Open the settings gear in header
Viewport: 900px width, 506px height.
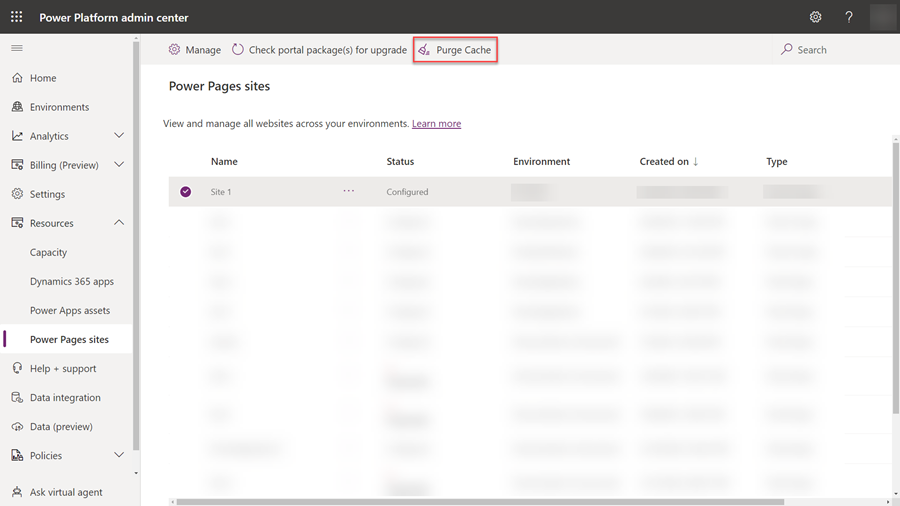tap(815, 17)
